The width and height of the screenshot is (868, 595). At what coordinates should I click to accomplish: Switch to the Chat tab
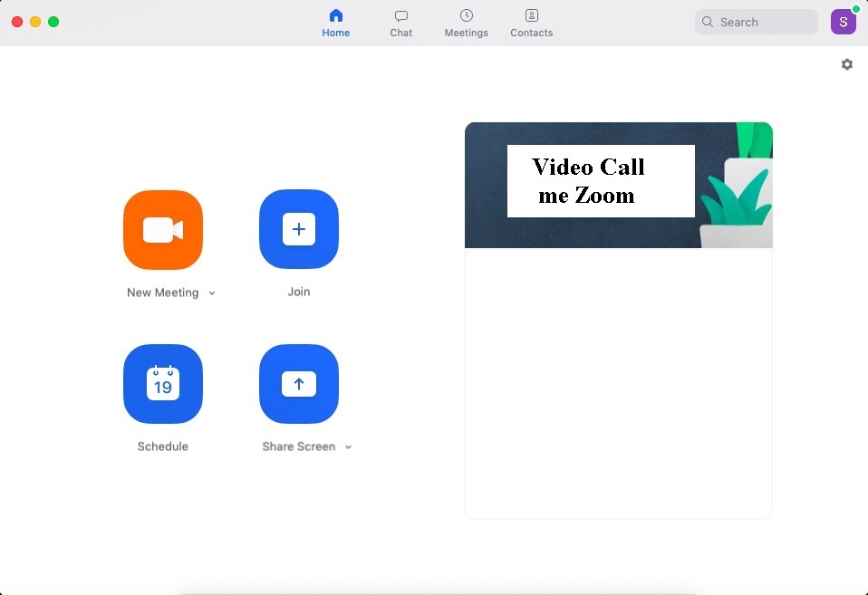[x=400, y=24]
